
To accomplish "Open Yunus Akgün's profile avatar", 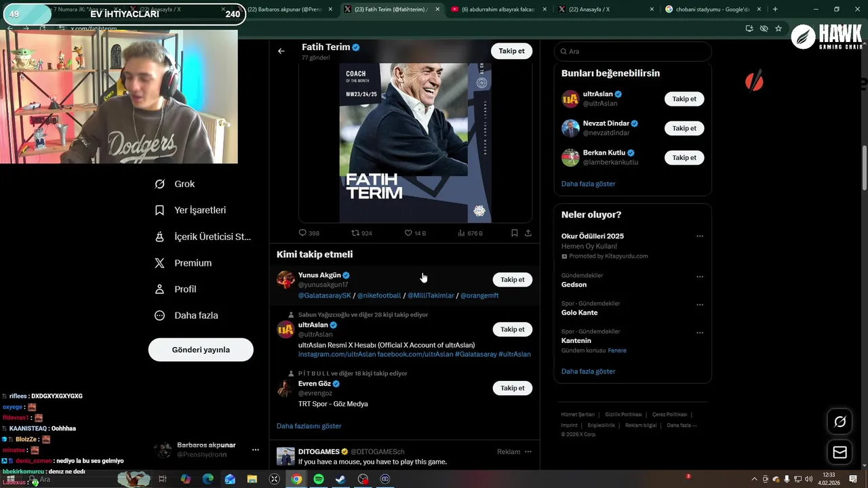I will (285, 279).
